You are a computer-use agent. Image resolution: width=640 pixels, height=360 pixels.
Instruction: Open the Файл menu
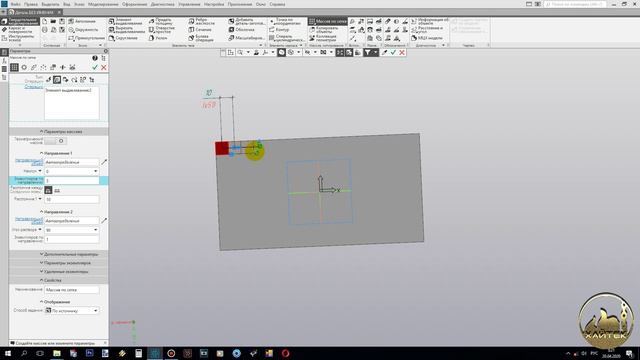[x=16, y=4]
